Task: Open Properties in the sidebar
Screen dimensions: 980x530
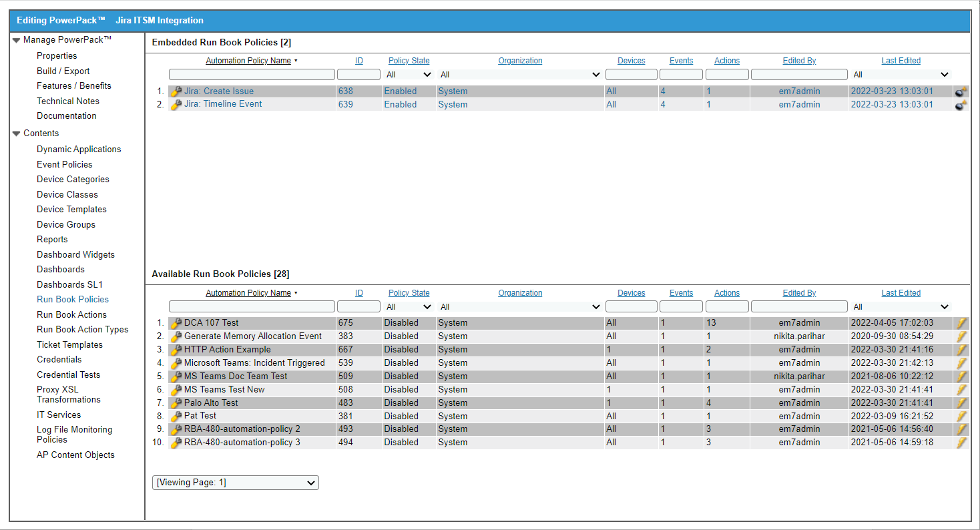Action: [57, 56]
